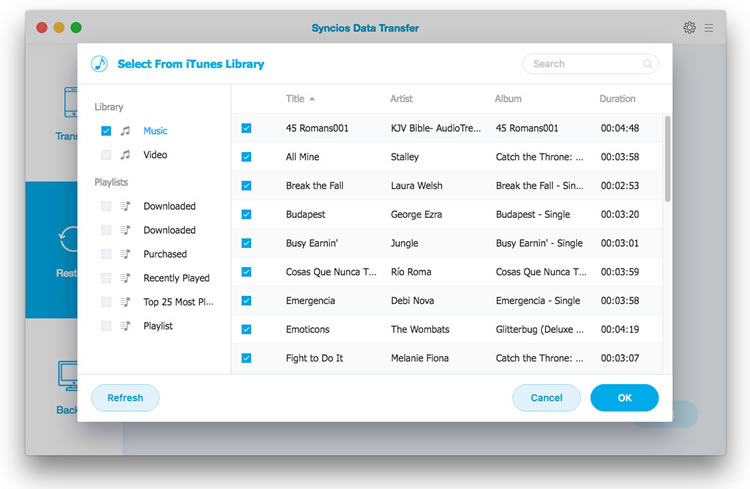The image size is (750, 489).
Task: Uncheck the Break the Fall song checkbox
Action: [x=246, y=186]
